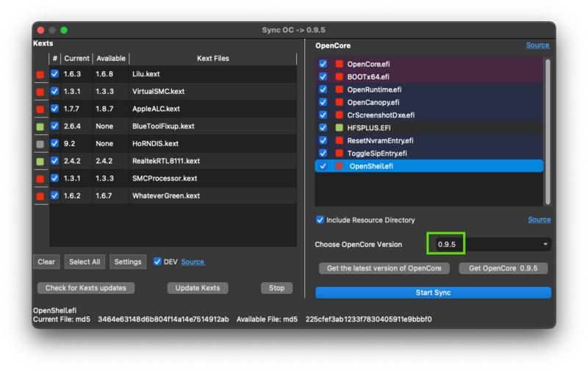Click the green status square for BlueToolFixup.kext
The width and height of the screenshot is (588, 371).
pos(40,126)
